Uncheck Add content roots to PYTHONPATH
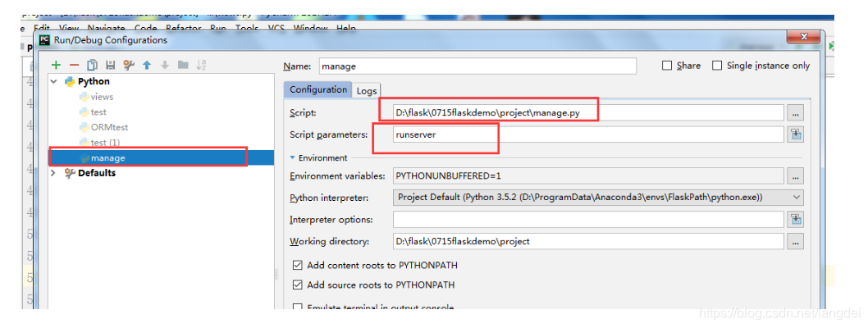Viewport: 868px width, 328px height. [297, 266]
